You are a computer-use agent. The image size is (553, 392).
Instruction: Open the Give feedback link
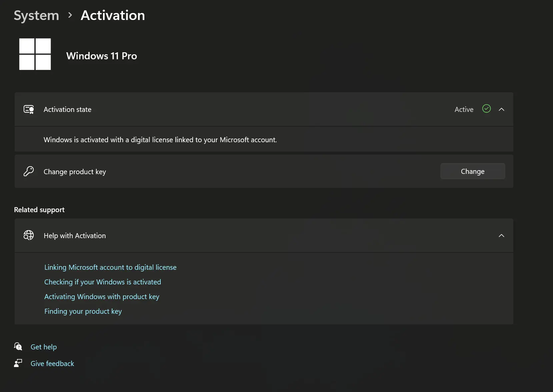click(52, 363)
